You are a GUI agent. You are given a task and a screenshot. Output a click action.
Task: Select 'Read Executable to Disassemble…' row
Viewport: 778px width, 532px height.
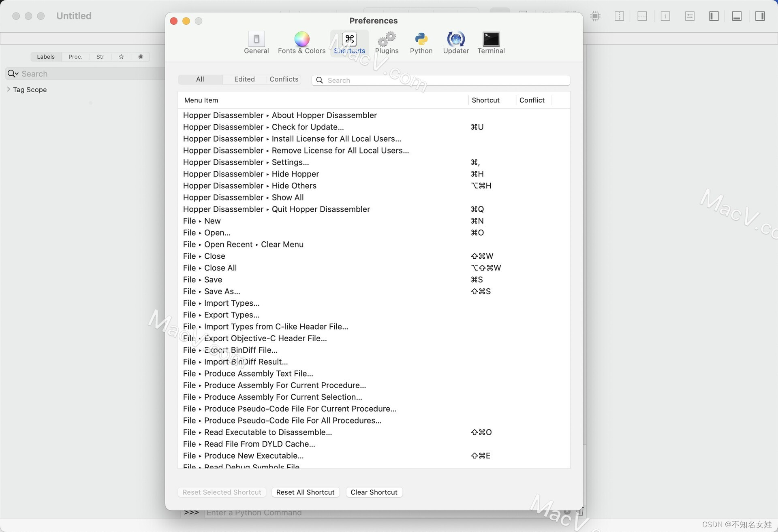tap(374, 432)
